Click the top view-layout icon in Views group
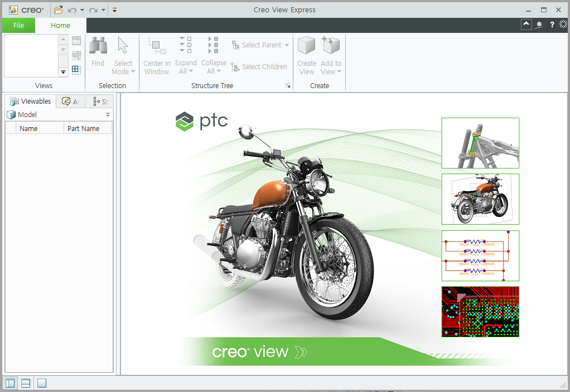This screenshot has height=392, width=570. [76, 40]
